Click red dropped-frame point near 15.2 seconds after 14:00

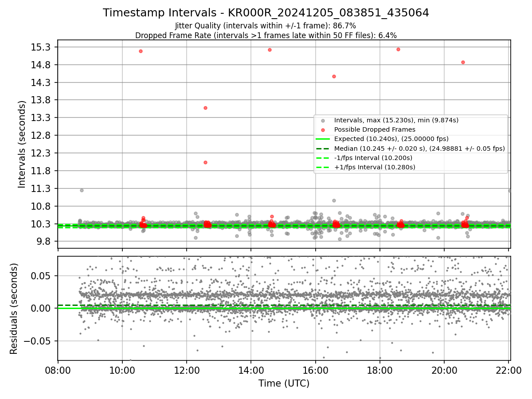270,50
